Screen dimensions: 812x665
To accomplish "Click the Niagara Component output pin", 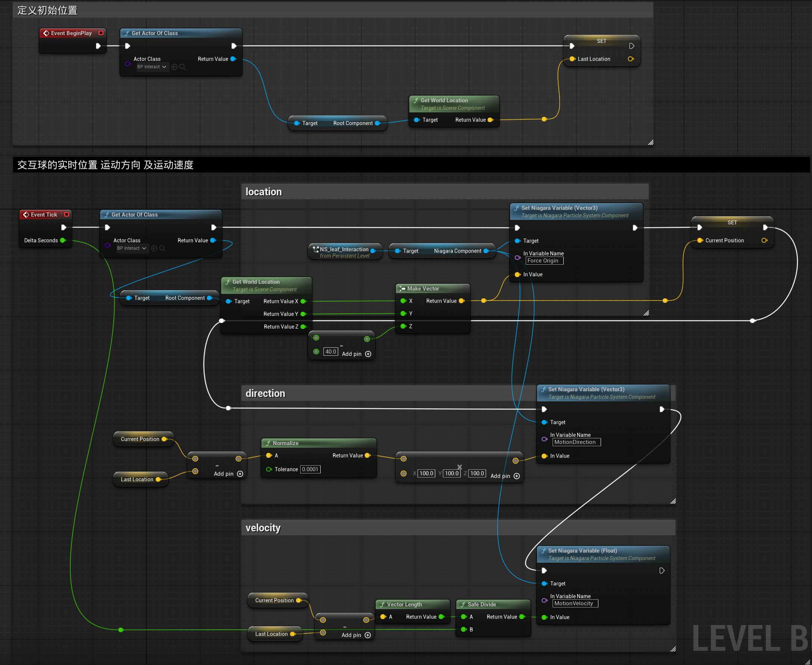I will pos(486,251).
